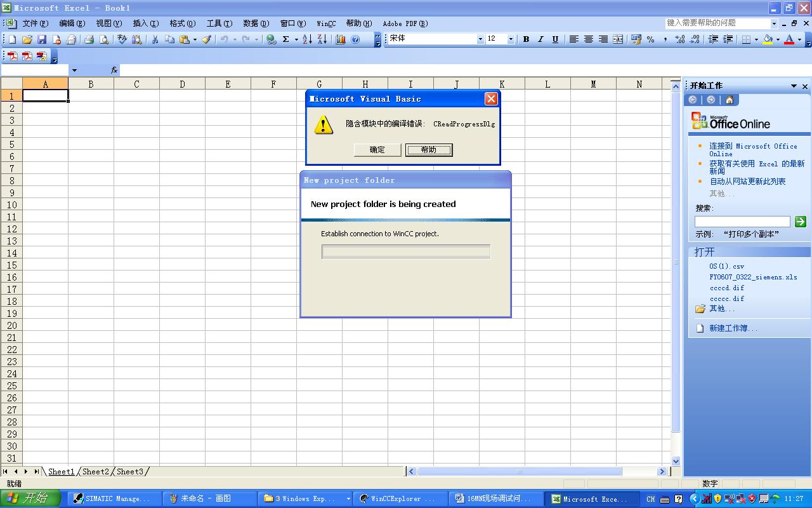Click 帮助 in the Visual Basic dialog

429,150
